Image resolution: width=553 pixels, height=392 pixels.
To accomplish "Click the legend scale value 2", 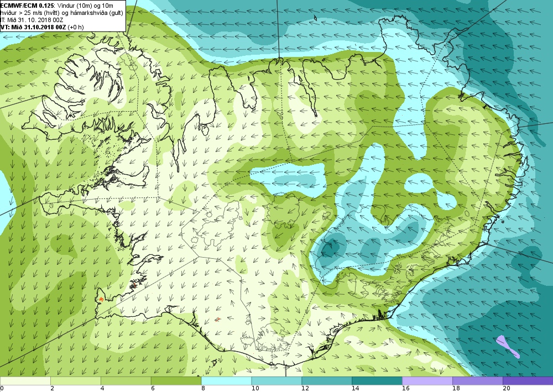I will (x=52, y=389).
